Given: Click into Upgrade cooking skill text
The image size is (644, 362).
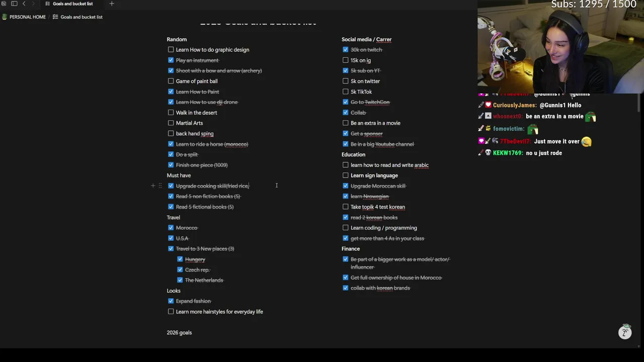Looking at the screenshot, I should pyautogui.click(x=212, y=186).
